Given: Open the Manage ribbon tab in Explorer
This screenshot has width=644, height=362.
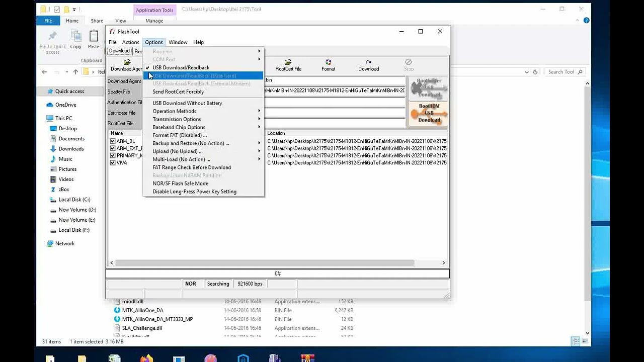Looking at the screenshot, I should pos(154,21).
